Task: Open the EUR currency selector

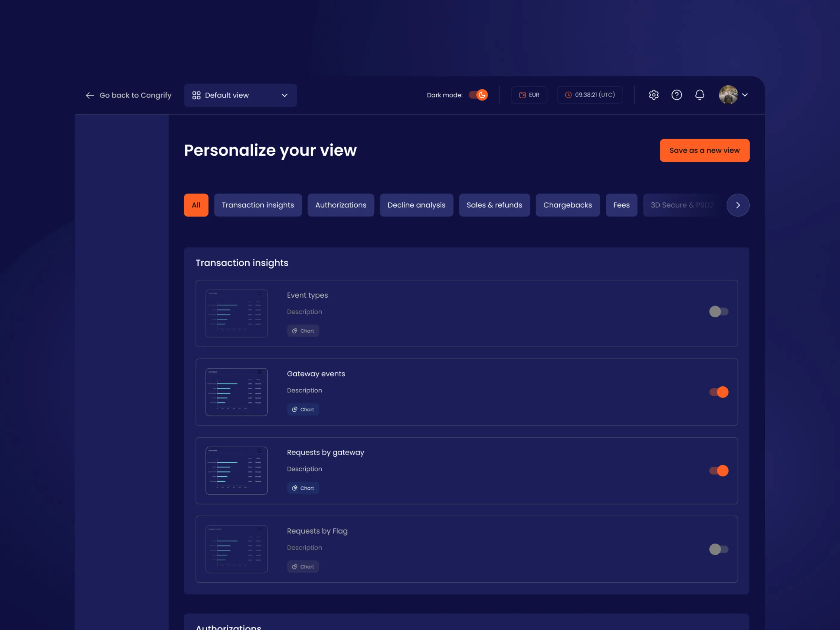Action: coord(529,95)
